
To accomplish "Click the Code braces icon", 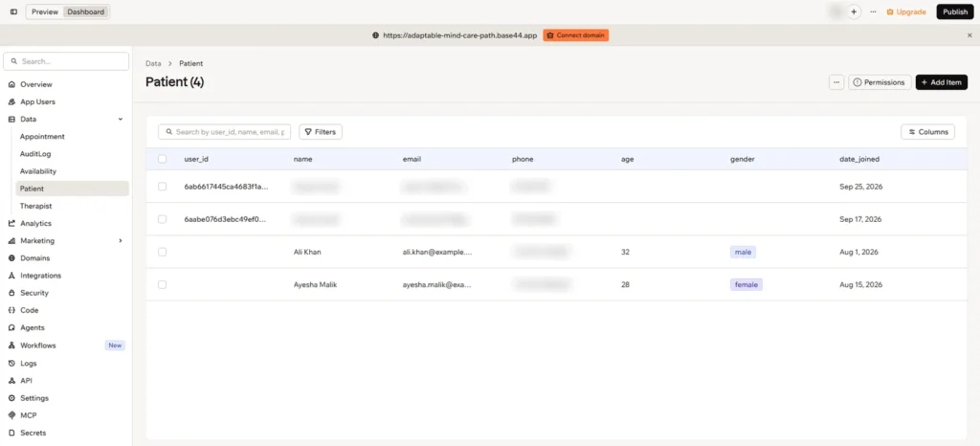I will click(11, 310).
